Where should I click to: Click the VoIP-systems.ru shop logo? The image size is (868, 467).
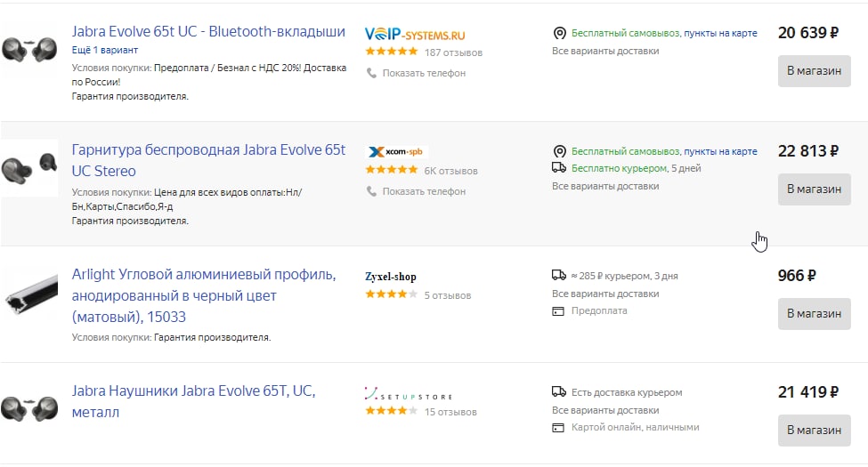[415, 35]
